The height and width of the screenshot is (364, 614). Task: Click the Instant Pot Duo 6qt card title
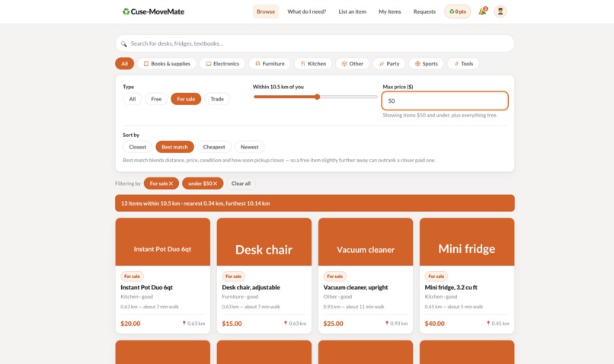146,287
